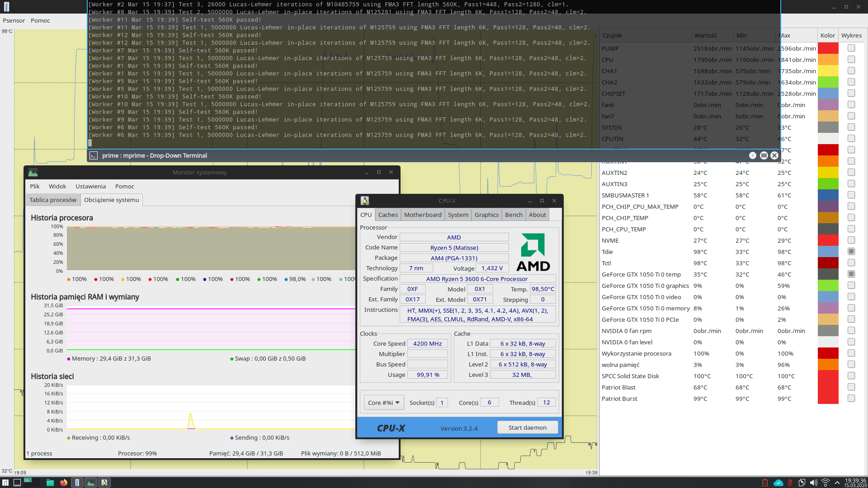Open the drop-down terminal hamburger menu
This screenshot has width=868, height=488.
(x=764, y=155)
